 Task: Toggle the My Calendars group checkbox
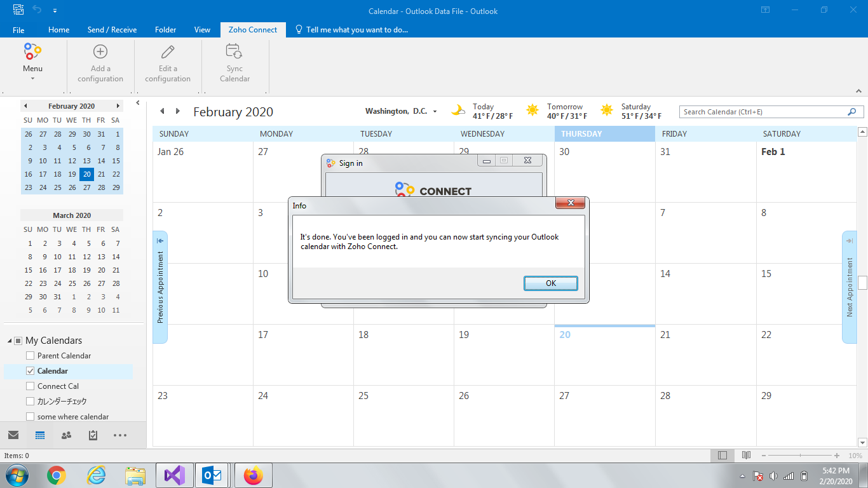[x=18, y=341]
